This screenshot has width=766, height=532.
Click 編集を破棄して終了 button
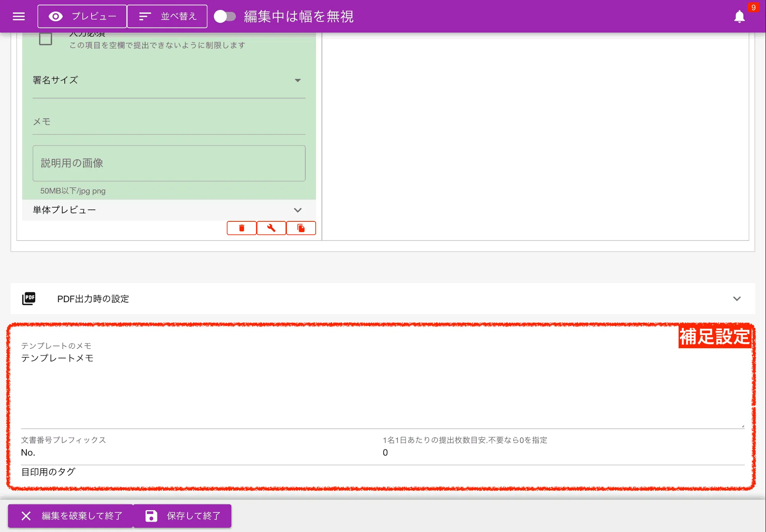pos(71,516)
